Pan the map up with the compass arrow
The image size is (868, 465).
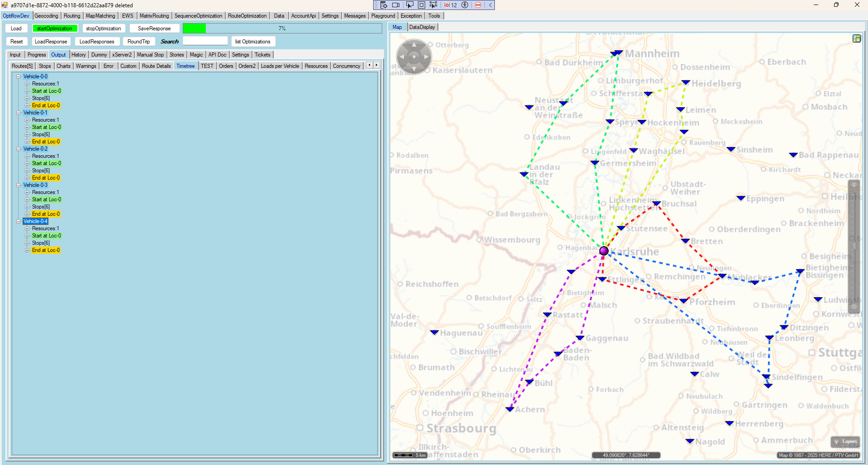pyautogui.click(x=414, y=44)
